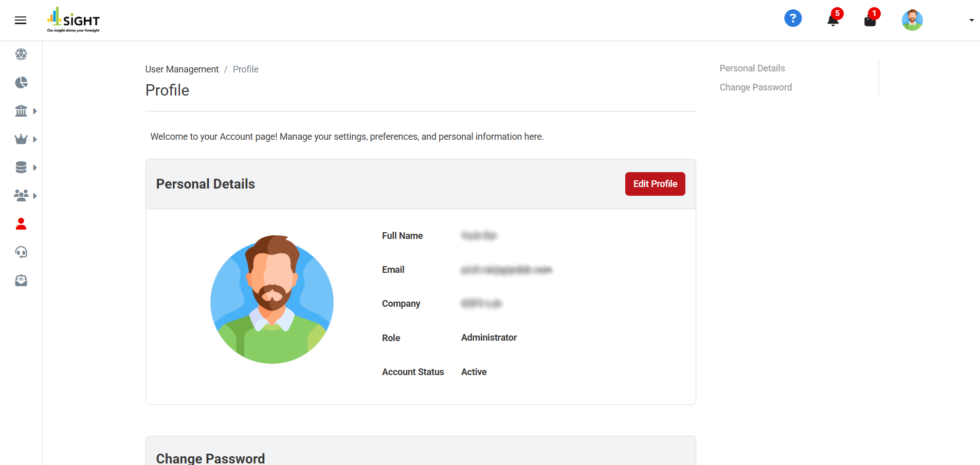Toggle the hamburger navigation menu

(21, 20)
